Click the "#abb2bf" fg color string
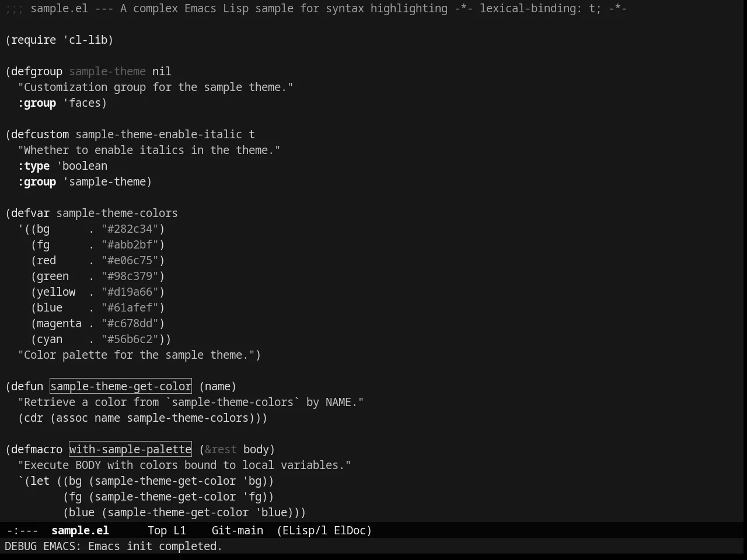 tap(130, 244)
